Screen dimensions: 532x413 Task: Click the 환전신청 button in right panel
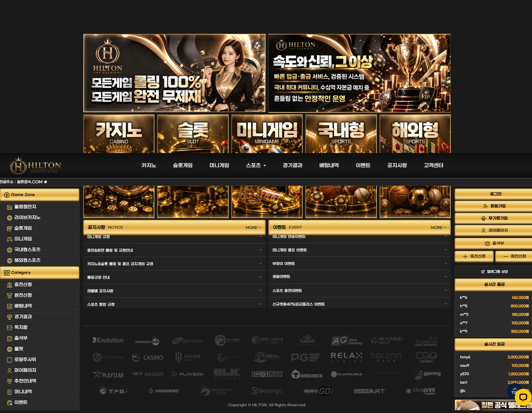514,256
